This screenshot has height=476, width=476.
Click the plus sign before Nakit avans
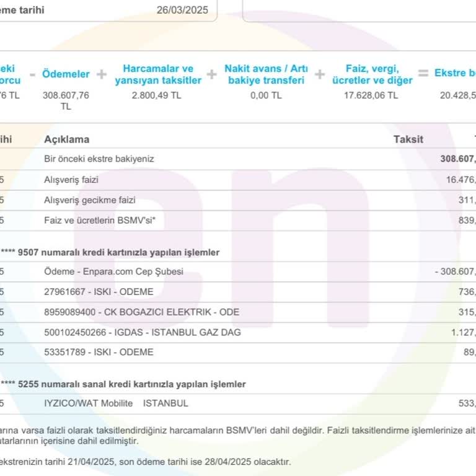pyautogui.click(x=211, y=74)
